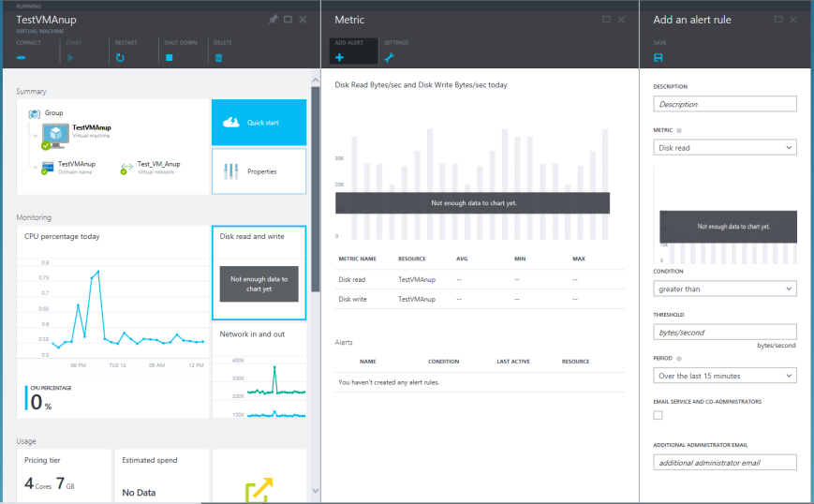The width and height of the screenshot is (814, 504).
Task: Click the Add Alert plus icon
Action: 339,58
